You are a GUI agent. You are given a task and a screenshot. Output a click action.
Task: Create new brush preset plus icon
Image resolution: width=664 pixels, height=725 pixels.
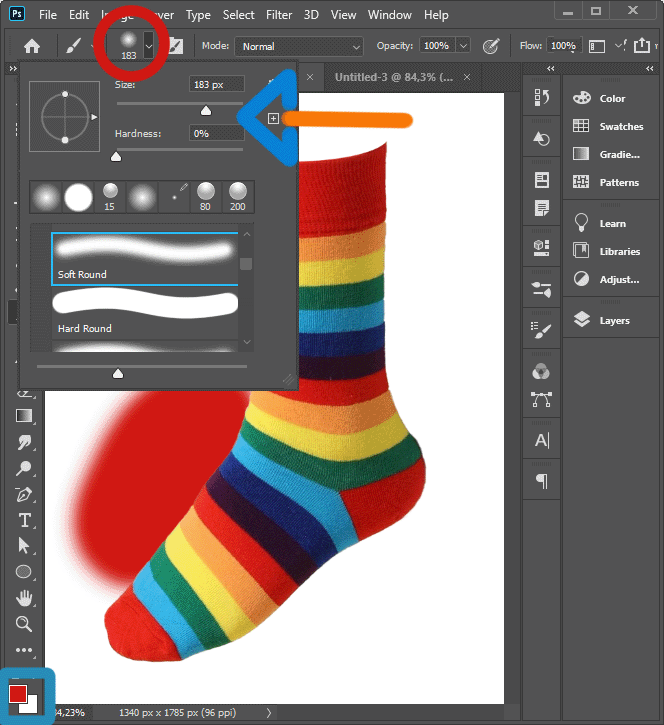pos(273,119)
